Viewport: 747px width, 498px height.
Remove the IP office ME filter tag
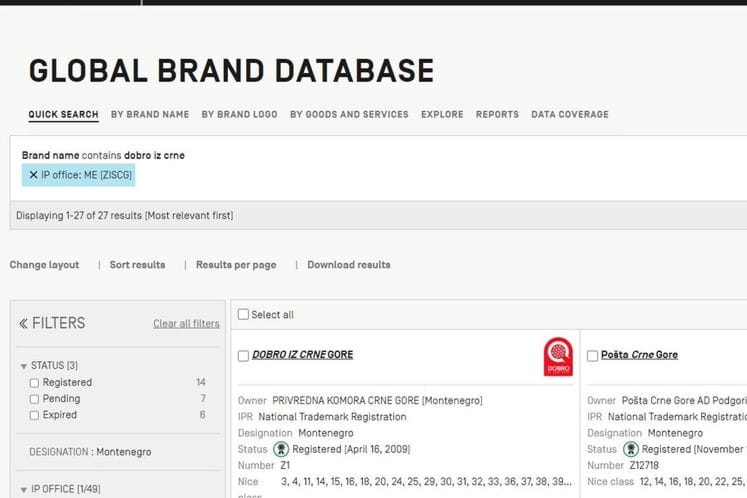click(33, 175)
